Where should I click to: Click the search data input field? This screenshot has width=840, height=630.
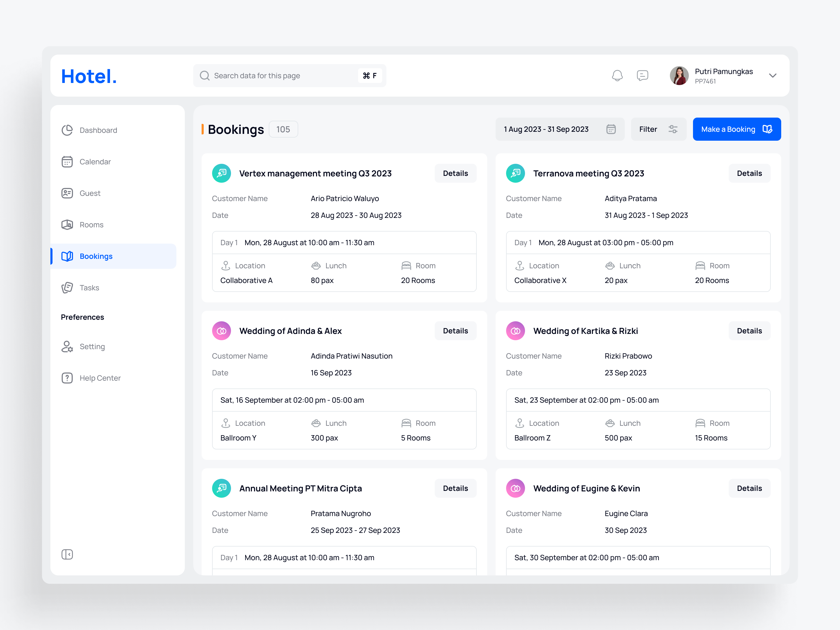coord(288,75)
